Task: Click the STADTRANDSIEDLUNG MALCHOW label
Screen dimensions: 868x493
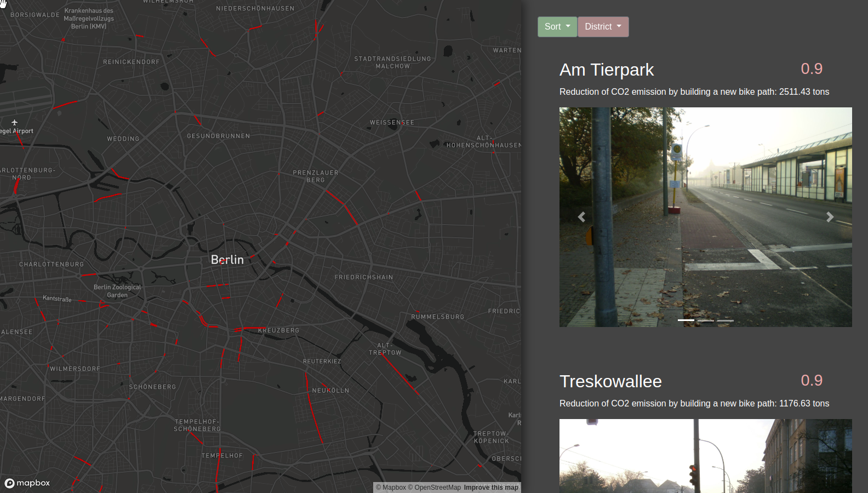Action: 392,62
